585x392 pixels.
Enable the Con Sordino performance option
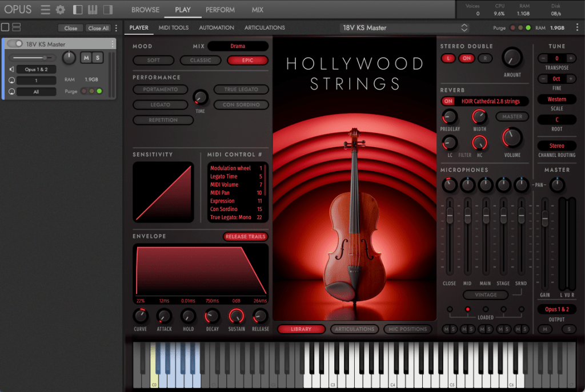(x=241, y=105)
